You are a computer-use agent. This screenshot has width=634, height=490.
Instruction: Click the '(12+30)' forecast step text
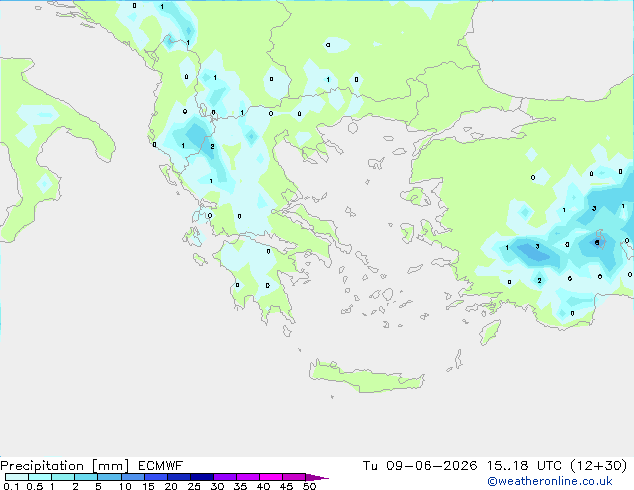click(x=598, y=466)
